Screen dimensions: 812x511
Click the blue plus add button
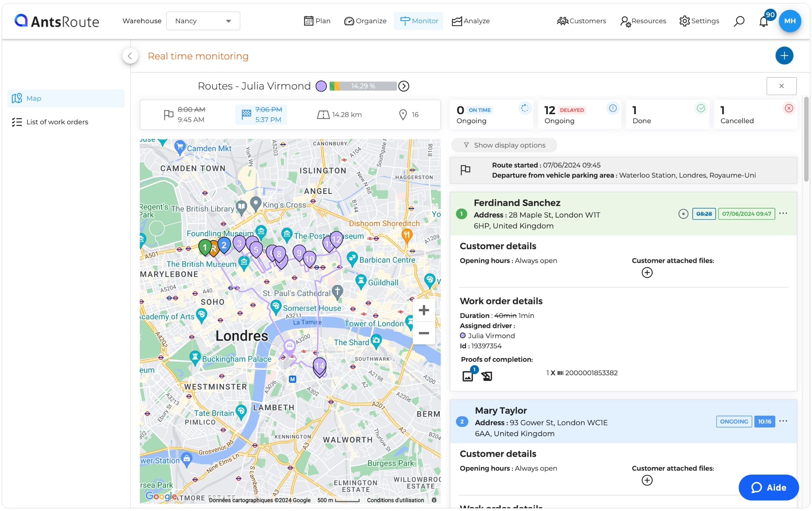[x=784, y=56]
